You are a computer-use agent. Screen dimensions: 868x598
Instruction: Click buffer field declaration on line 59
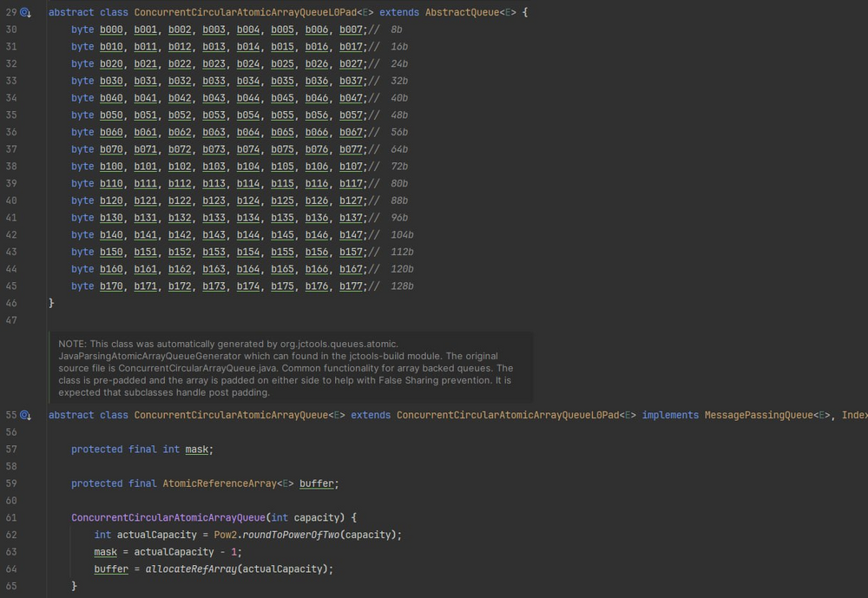click(317, 483)
